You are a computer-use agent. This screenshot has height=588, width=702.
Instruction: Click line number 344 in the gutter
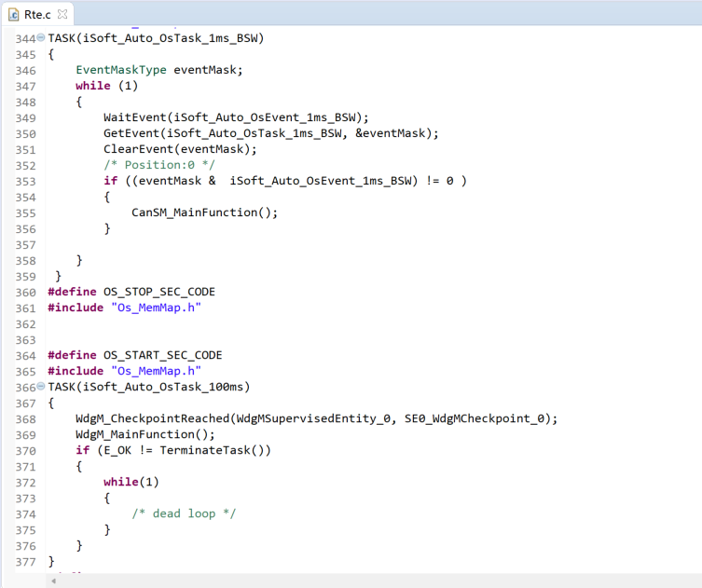tap(25, 39)
